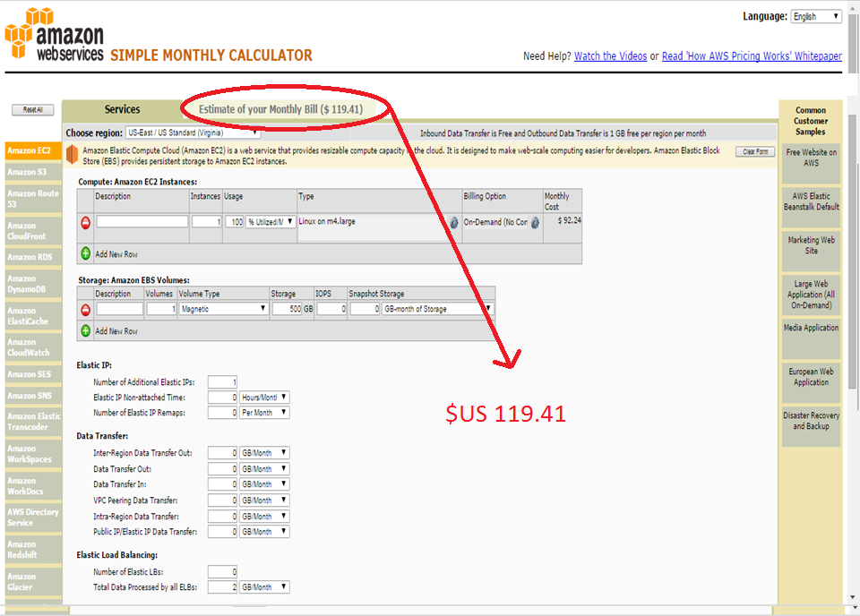Image resolution: width=860 pixels, height=616 pixels.
Task: Select Amazon SES in the sidebar
Action: (33, 374)
